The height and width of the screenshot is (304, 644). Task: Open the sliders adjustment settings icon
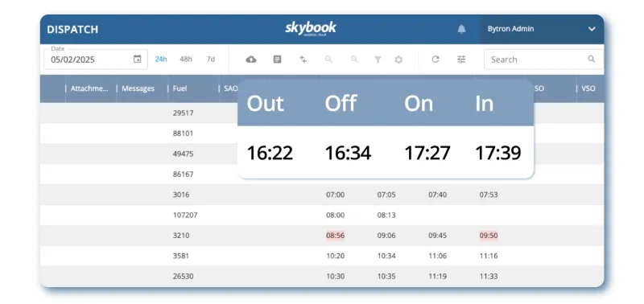461,60
